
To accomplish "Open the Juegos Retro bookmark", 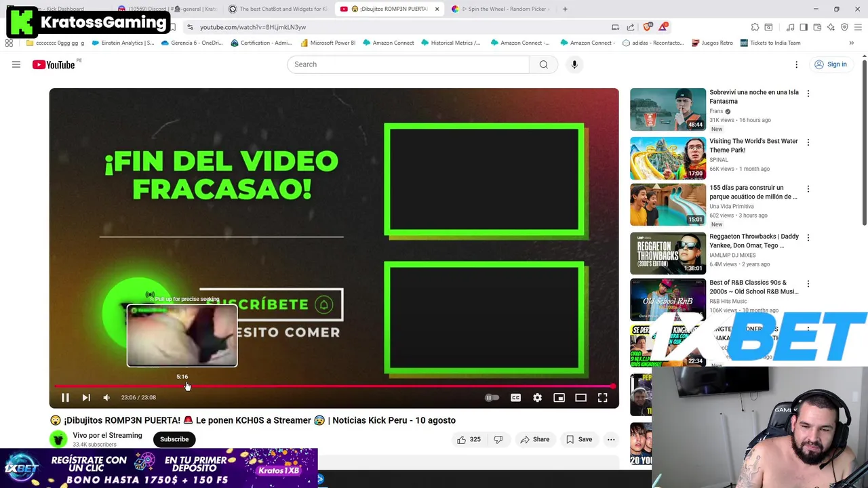I will pyautogui.click(x=712, y=43).
